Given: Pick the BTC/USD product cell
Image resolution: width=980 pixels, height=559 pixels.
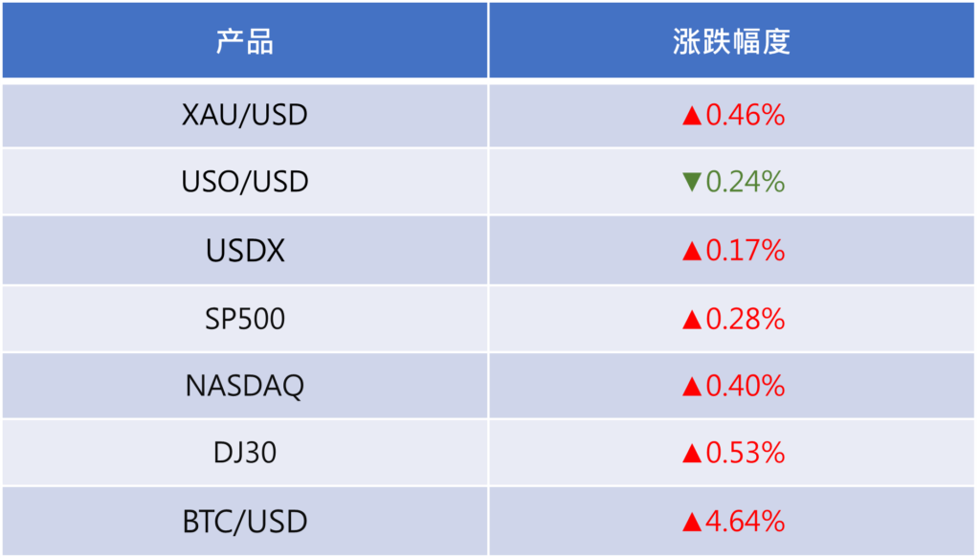Looking at the screenshot, I should 245,522.
